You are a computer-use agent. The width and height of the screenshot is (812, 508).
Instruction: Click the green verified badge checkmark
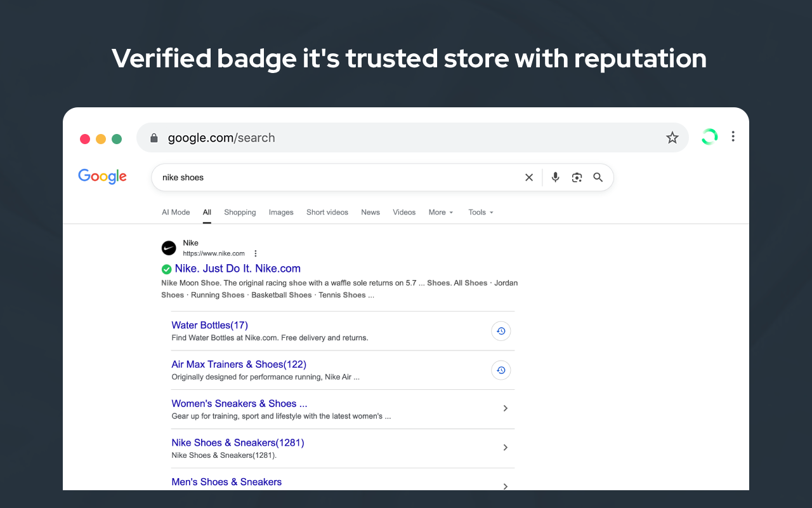pyautogui.click(x=167, y=269)
